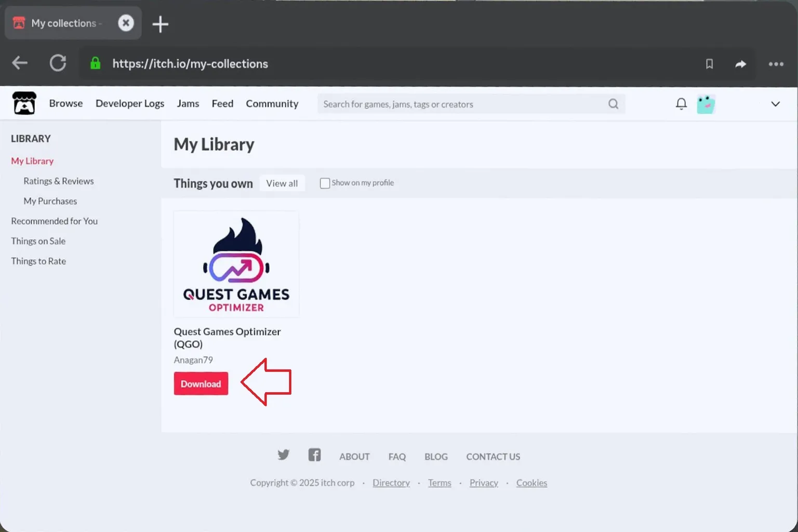Image resolution: width=798 pixels, height=532 pixels.
Task: Click the View all button
Action: [282, 183]
